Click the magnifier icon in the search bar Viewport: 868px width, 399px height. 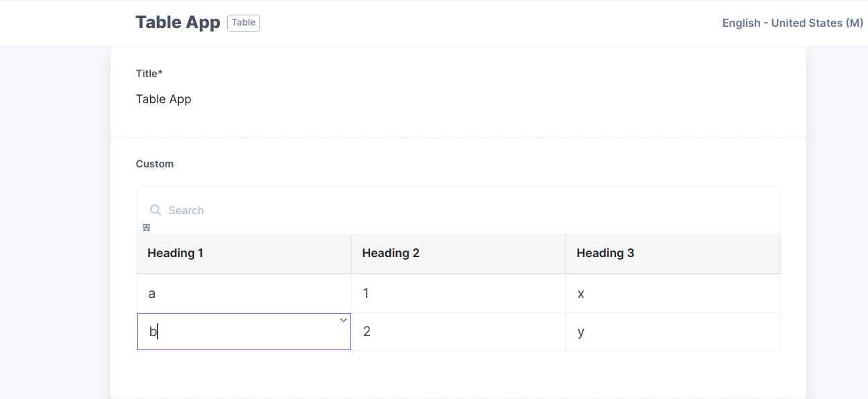coord(156,210)
